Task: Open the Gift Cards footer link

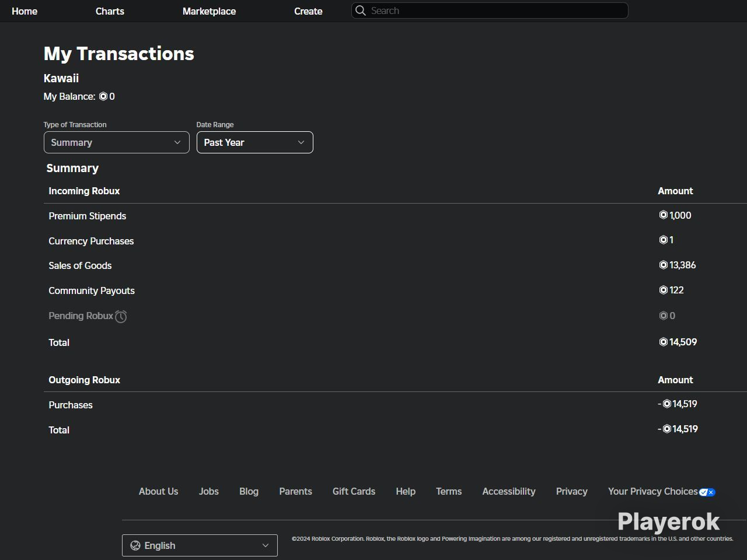Action: (354, 491)
